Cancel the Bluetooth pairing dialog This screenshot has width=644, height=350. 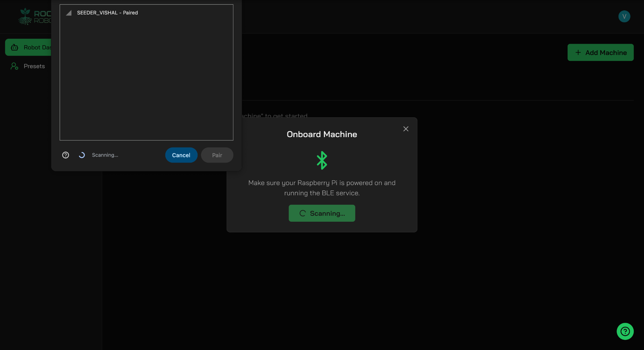(181, 155)
